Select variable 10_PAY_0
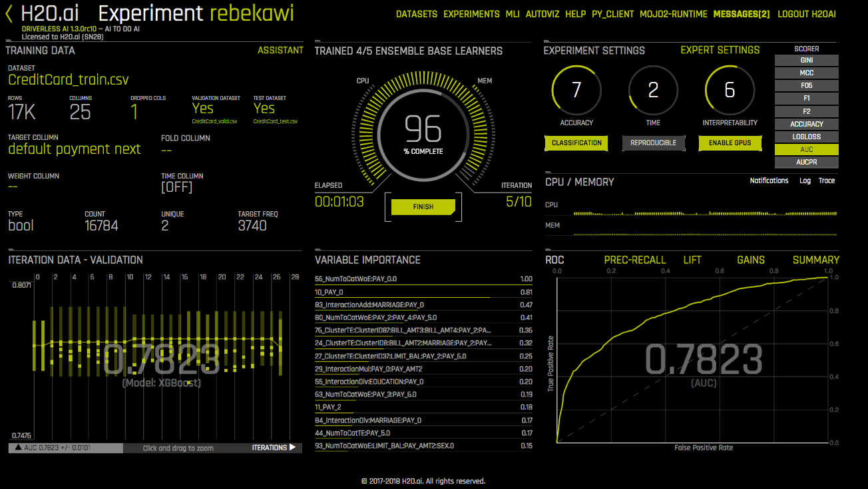 [x=423, y=292]
